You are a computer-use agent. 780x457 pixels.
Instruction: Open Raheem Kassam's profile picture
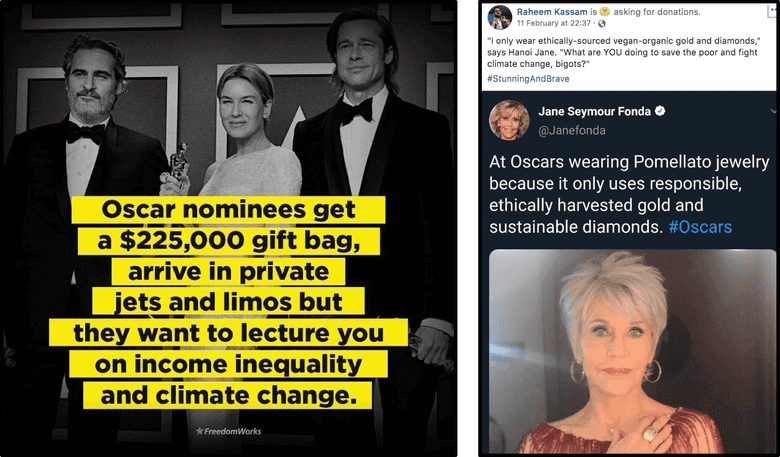click(x=499, y=17)
